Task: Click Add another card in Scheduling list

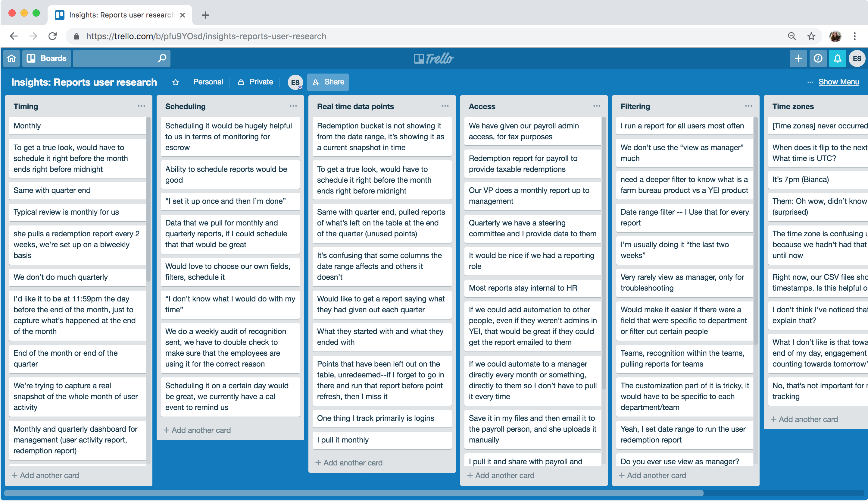Action: coord(197,430)
